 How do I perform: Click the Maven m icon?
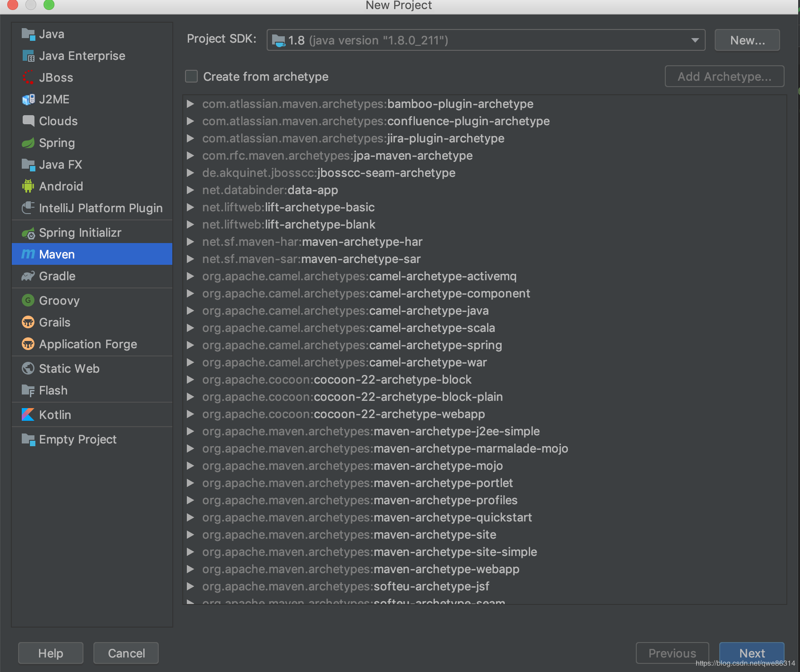[28, 254]
